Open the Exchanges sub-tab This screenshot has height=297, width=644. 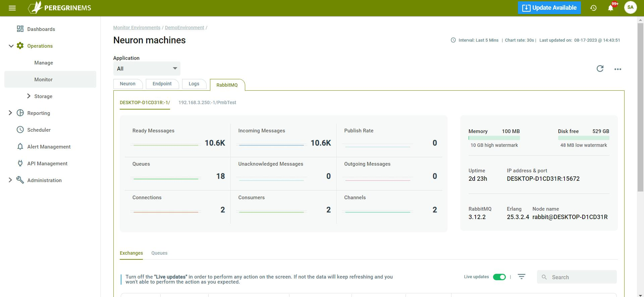click(x=131, y=253)
